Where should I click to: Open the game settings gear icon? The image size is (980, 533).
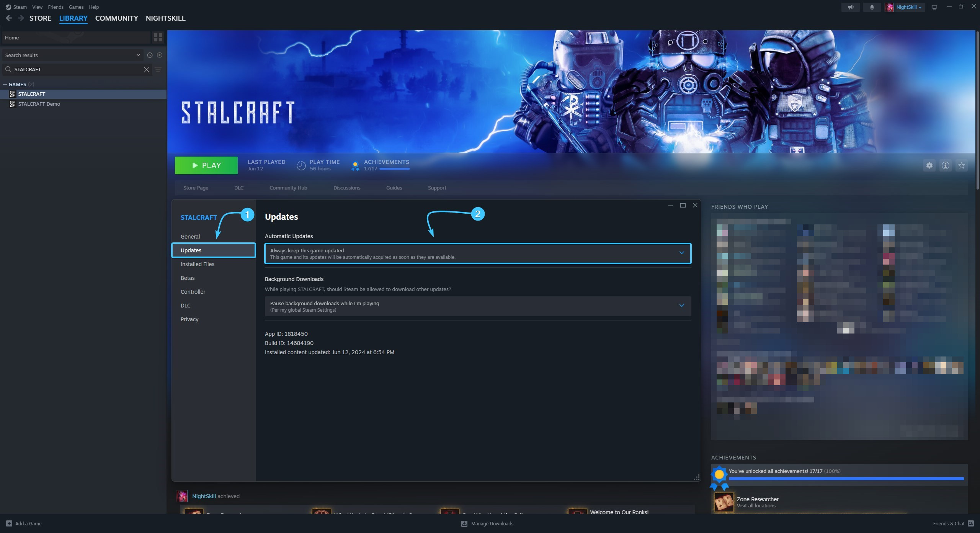pos(929,165)
